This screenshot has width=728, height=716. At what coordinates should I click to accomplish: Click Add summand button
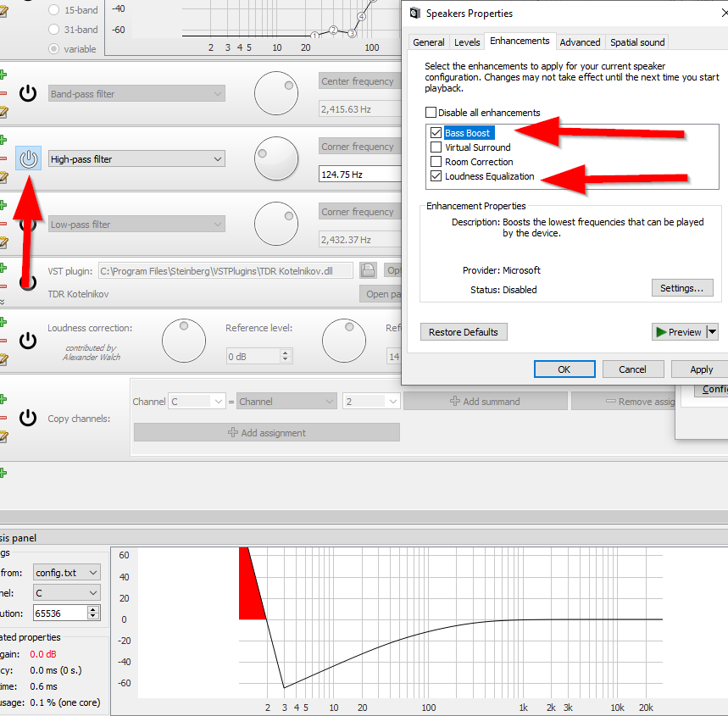(x=485, y=401)
